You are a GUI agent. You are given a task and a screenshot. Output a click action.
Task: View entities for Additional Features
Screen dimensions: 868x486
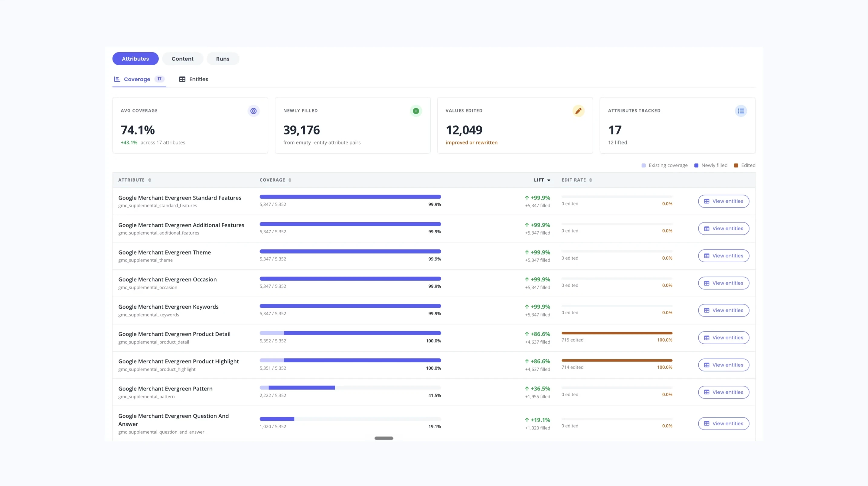tap(723, 228)
